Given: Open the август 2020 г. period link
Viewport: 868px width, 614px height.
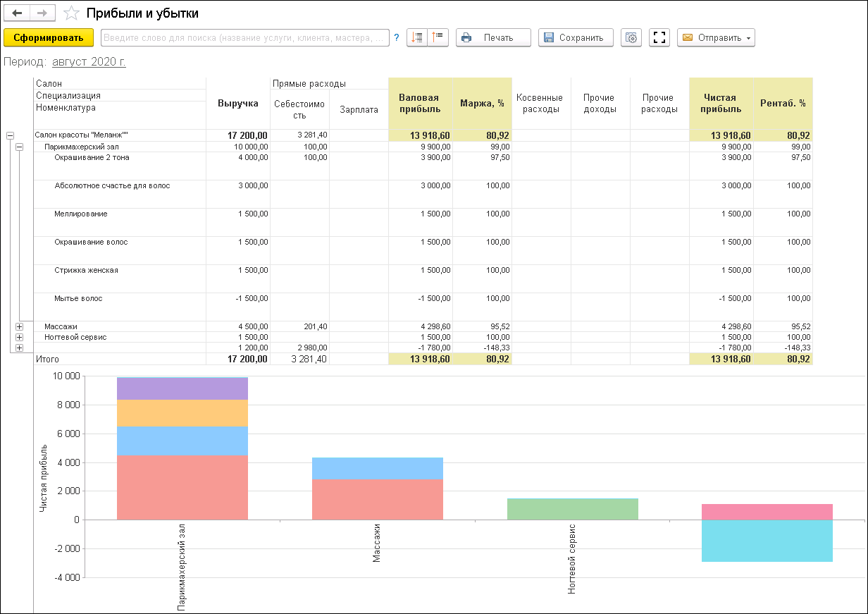Looking at the screenshot, I should coord(89,62).
